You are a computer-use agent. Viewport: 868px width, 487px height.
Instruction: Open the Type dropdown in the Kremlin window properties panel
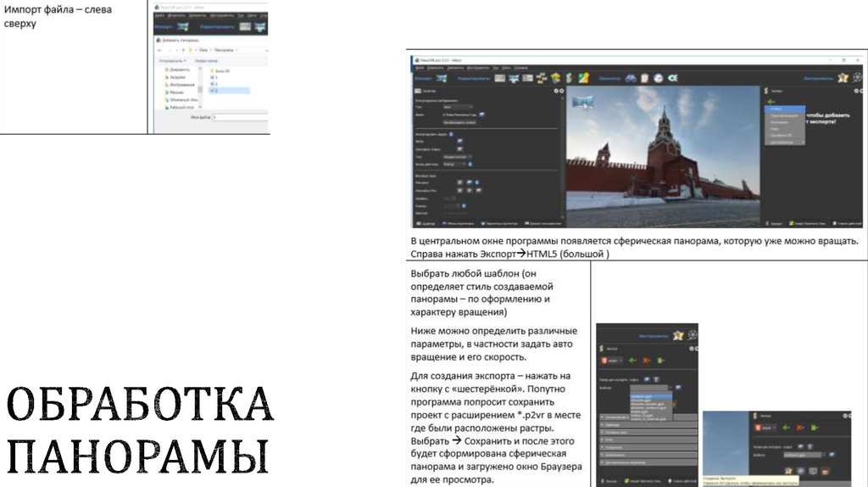[x=458, y=107]
